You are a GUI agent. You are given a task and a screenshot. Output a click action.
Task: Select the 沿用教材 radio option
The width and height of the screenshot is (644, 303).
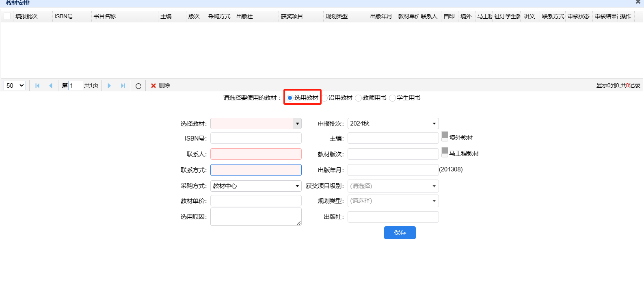(325, 98)
